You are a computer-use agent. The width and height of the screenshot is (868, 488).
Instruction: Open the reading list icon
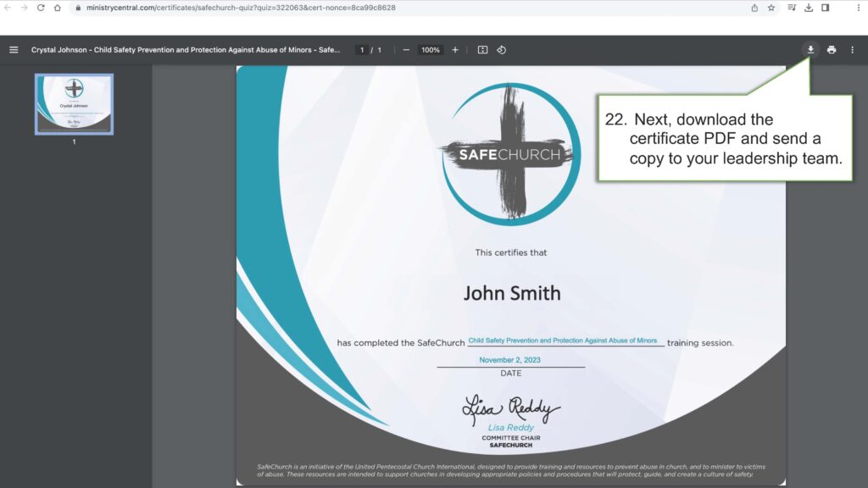click(x=792, y=8)
